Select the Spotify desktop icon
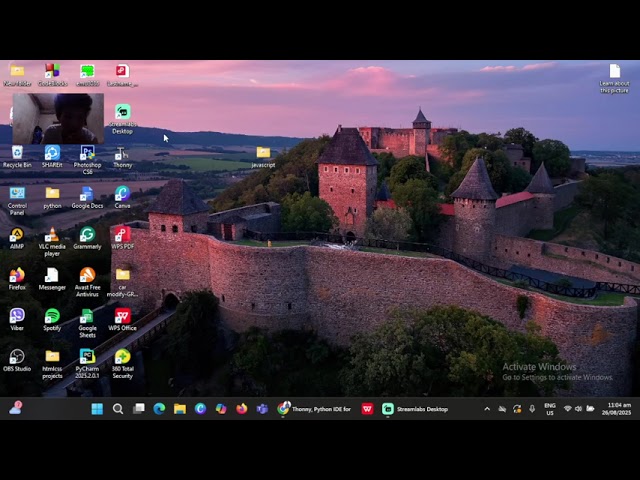Image resolution: width=640 pixels, height=480 pixels. point(52,320)
